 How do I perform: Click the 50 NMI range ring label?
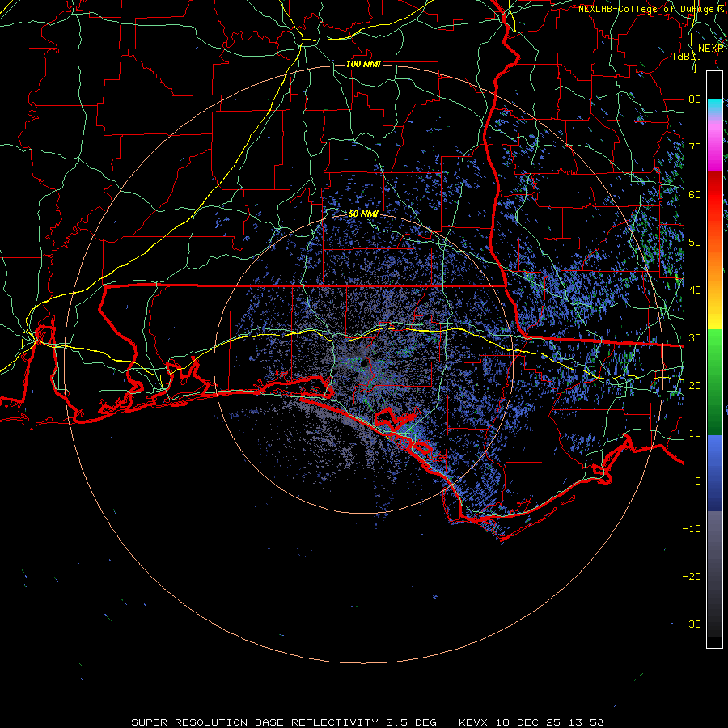[363, 214]
